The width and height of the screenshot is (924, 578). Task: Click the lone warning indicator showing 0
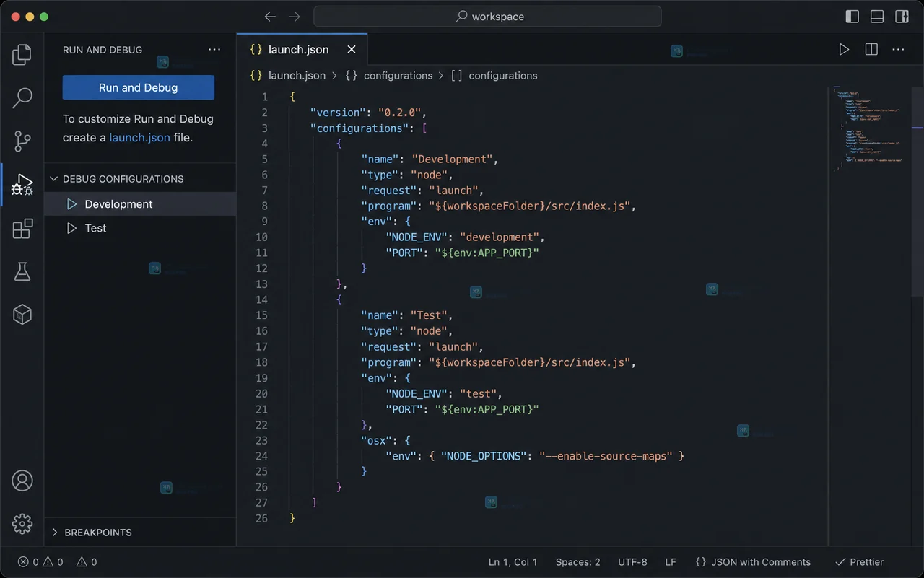[87, 561]
